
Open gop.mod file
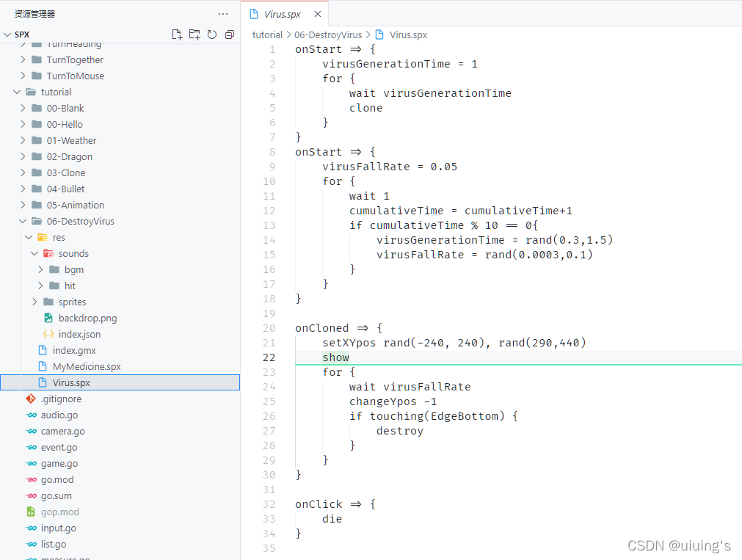(x=60, y=512)
